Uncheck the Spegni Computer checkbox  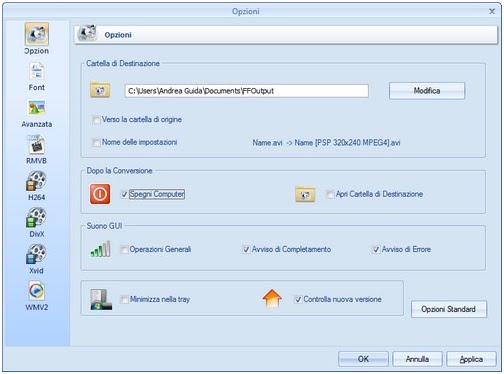pyautogui.click(x=124, y=194)
